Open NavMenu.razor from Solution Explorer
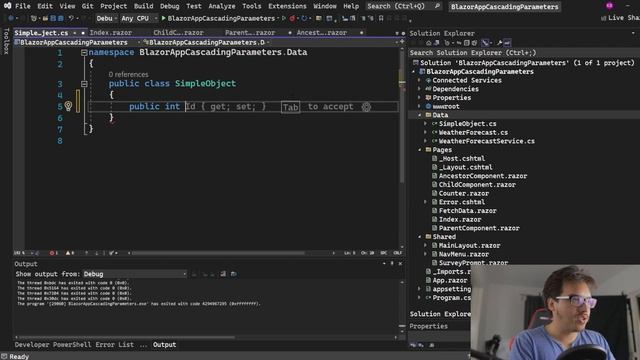Viewport: 640px width, 360px height. click(464, 254)
